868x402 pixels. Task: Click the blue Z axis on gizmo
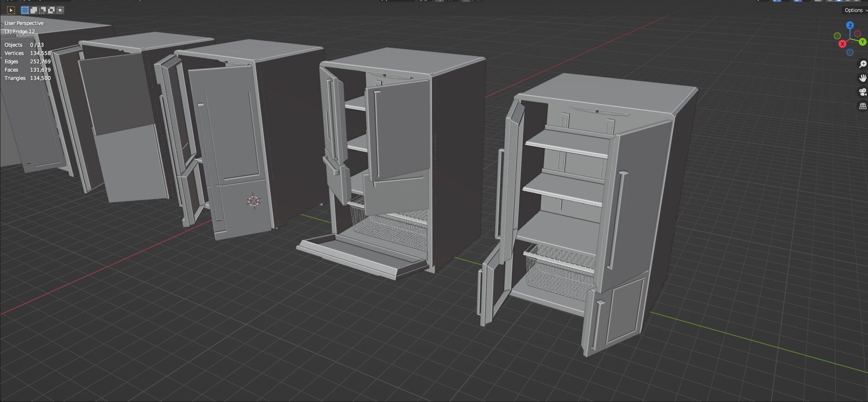click(850, 25)
